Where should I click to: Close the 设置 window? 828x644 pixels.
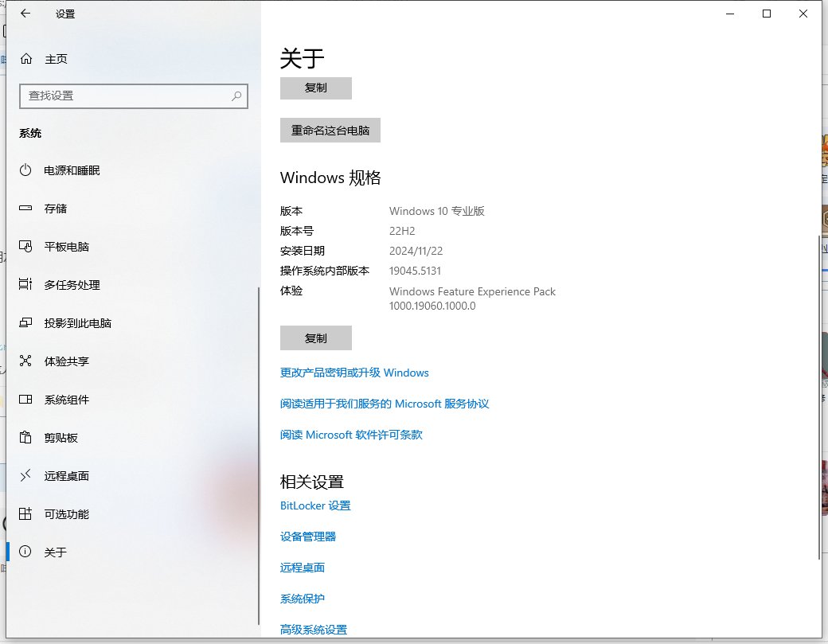point(803,14)
